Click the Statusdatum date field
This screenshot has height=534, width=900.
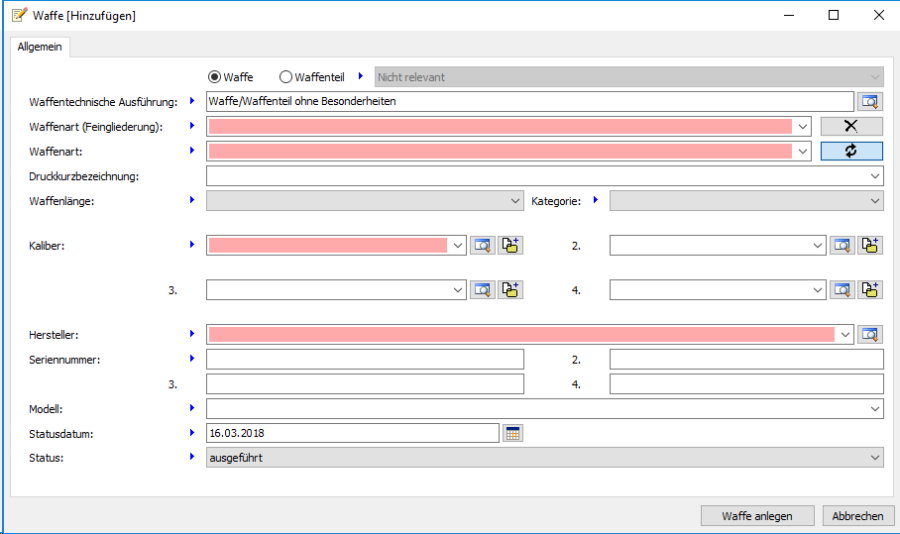[351, 433]
